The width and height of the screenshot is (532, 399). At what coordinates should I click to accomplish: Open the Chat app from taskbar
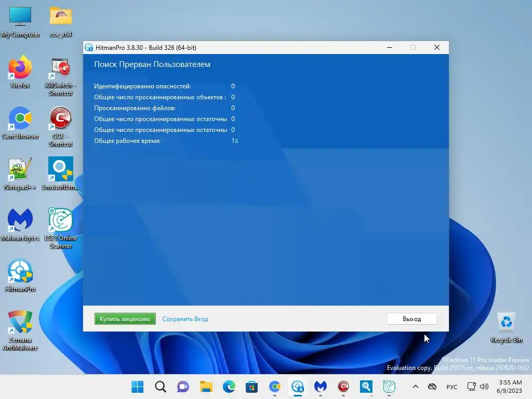pos(183,387)
